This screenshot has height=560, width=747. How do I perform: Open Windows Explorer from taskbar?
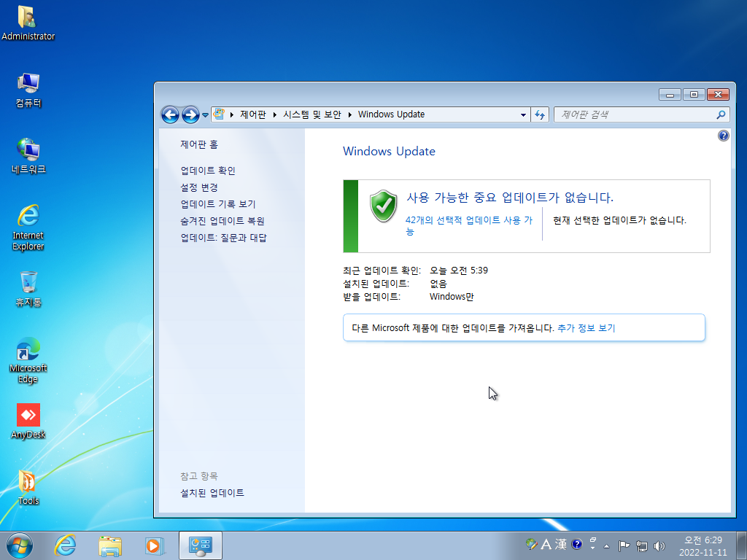pos(110,545)
